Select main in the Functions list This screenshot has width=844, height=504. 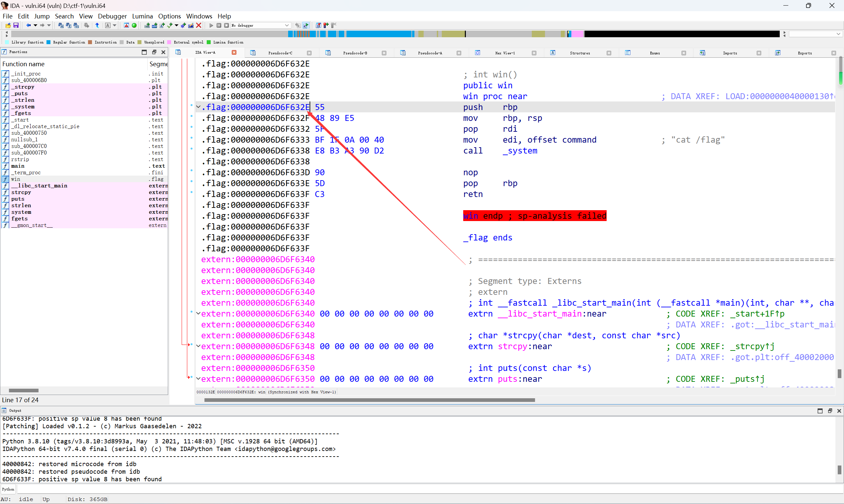pyautogui.click(x=18, y=166)
